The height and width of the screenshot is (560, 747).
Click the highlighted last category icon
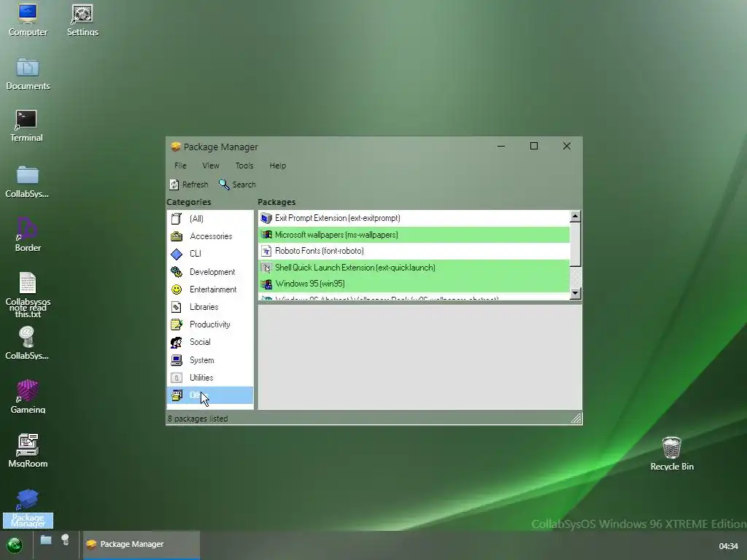(x=177, y=395)
